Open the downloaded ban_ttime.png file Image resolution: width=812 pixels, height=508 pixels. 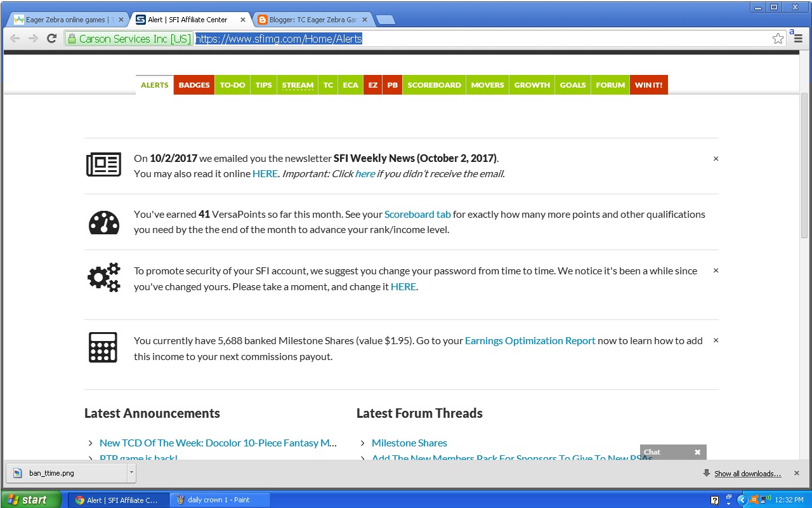tap(67, 472)
